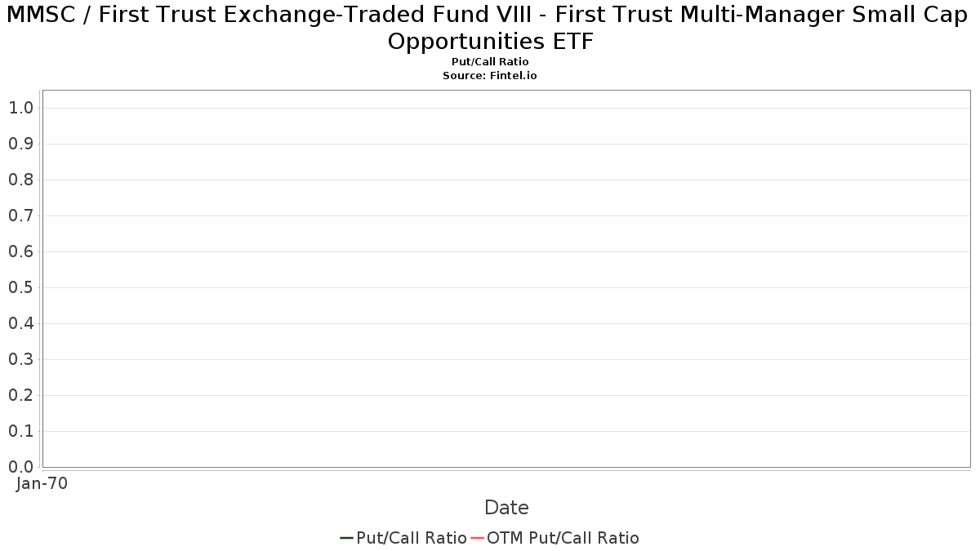980x551 pixels.
Task: Click the 0.7 y-axis label
Action: tap(20, 216)
